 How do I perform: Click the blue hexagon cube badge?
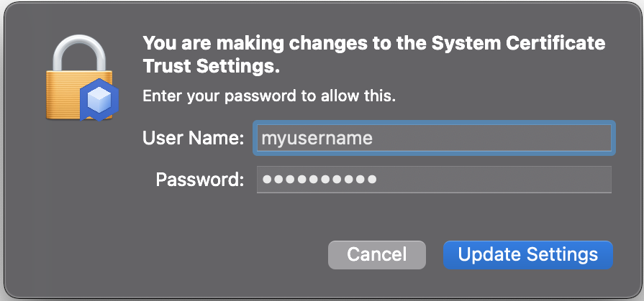99,99
